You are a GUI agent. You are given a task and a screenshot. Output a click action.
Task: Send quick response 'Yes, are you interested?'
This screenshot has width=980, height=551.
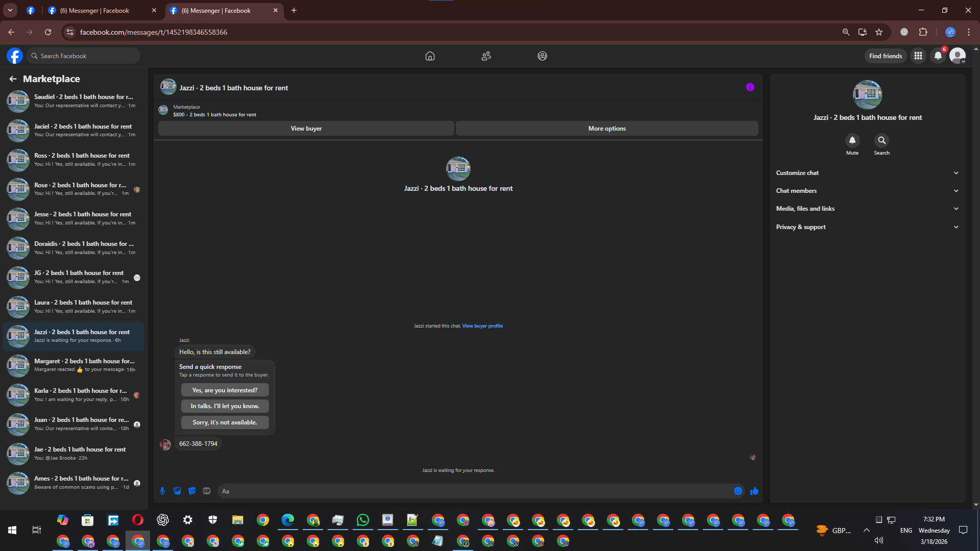click(x=225, y=390)
